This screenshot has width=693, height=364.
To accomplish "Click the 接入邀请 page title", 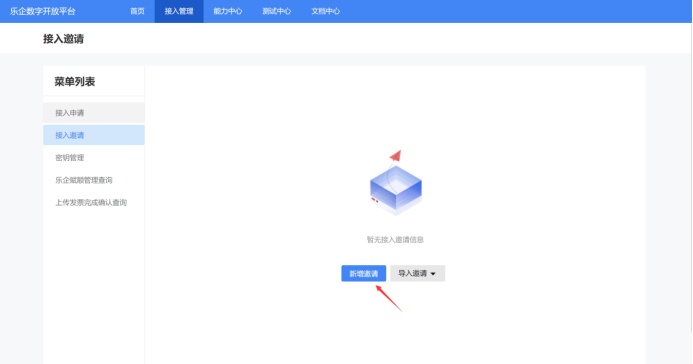I will click(x=63, y=39).
